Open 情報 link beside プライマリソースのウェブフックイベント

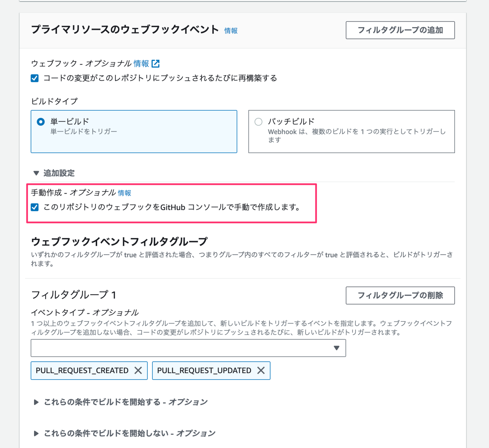tap(230, 31)
